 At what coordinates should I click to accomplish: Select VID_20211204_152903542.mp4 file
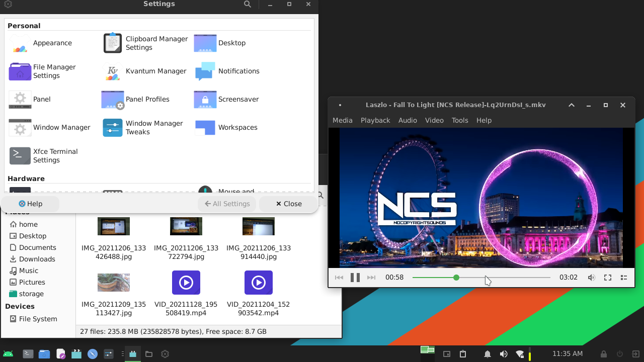[x=259, y=283]
